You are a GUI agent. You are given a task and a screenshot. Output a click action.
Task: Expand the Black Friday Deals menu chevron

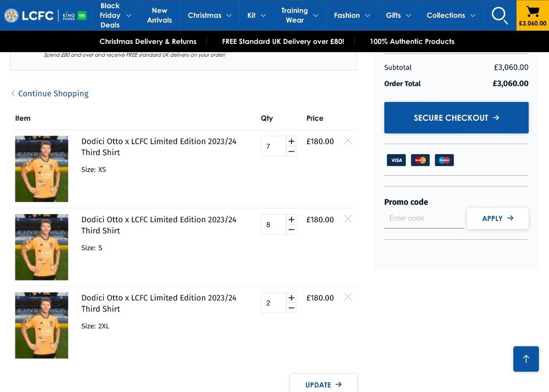click(128, 15)
